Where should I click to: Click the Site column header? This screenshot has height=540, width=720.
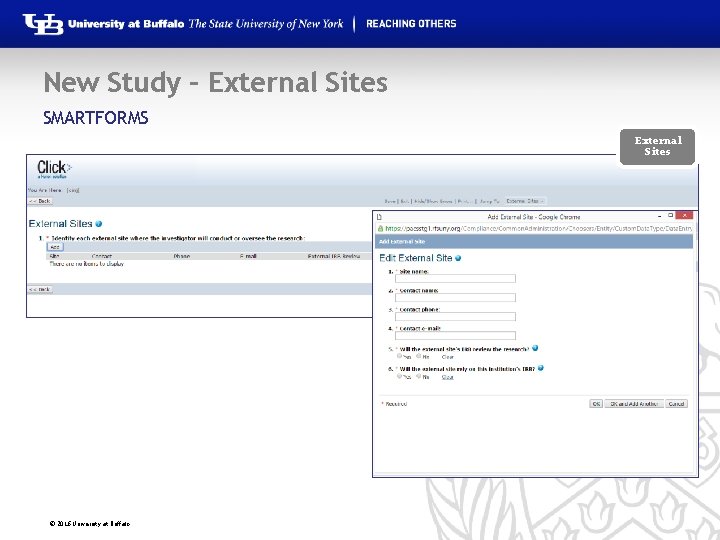(x=54, y=256)
